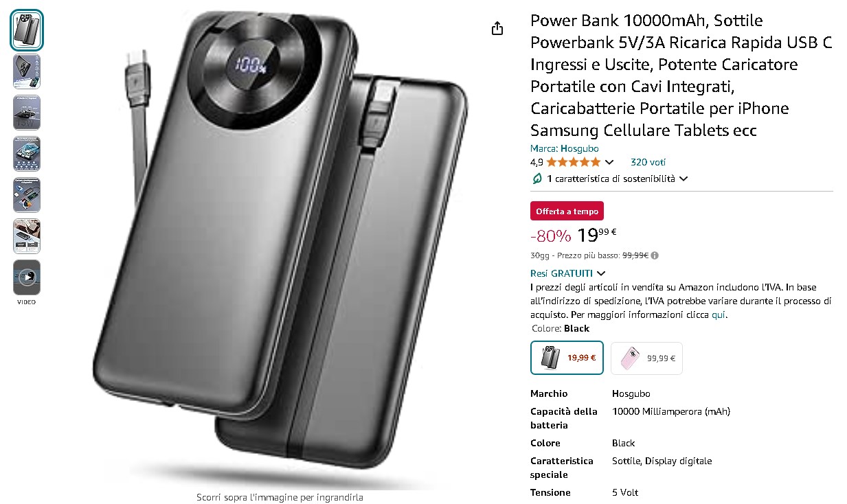
Task: Open the info icon beside lowest price
Action: [x=655, y=255]
